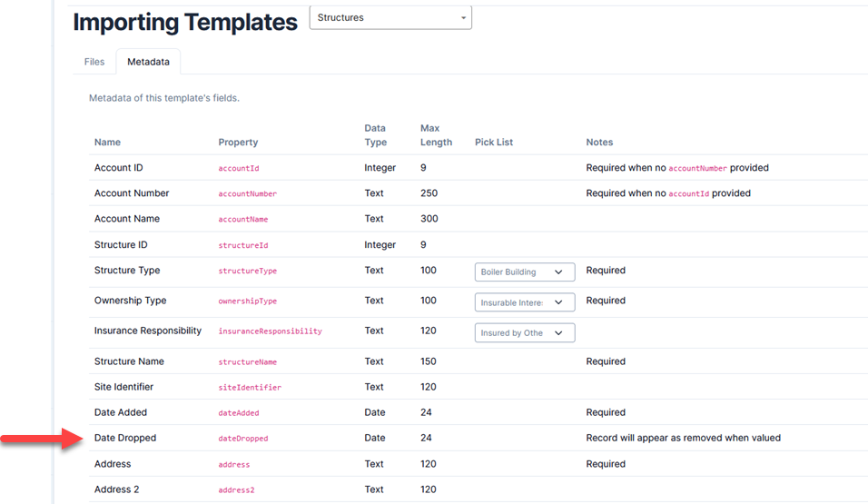The image size is (868, 504).
Task: Open the Insurable Interest pick list
Action: [525, 302]
